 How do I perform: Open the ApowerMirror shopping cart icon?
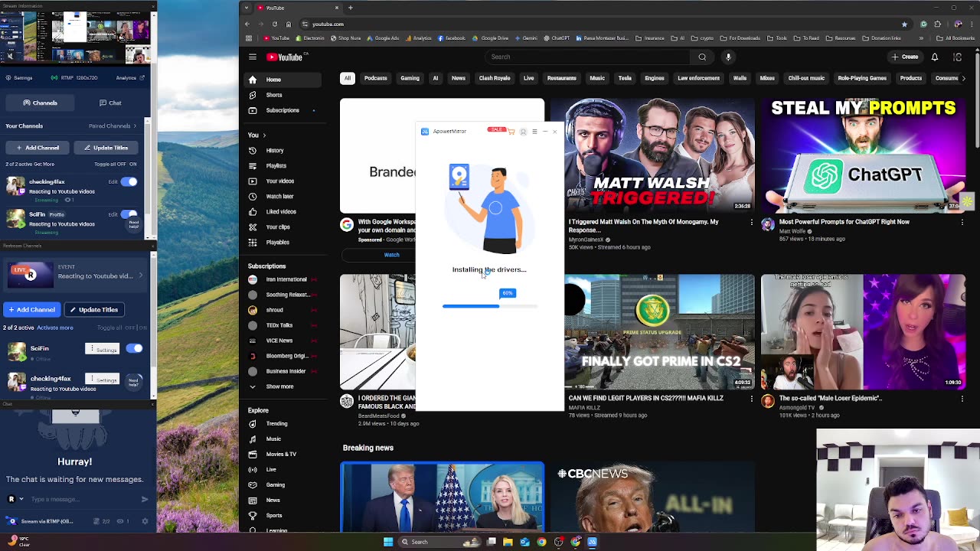[511, 132]
